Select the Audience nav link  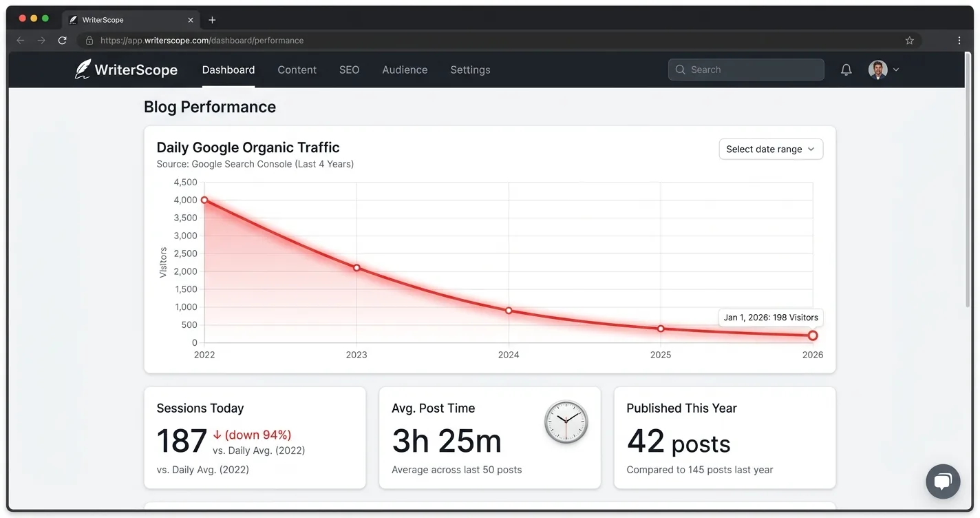pos(405,70)
